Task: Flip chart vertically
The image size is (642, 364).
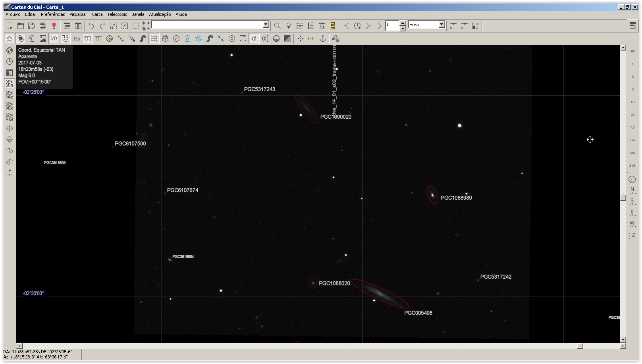Action: pyautogui.click(x=10, y=139)
